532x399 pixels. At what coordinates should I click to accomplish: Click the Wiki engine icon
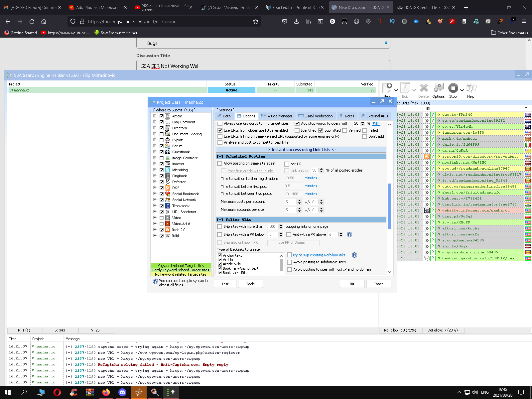click(x=168, y=236)
